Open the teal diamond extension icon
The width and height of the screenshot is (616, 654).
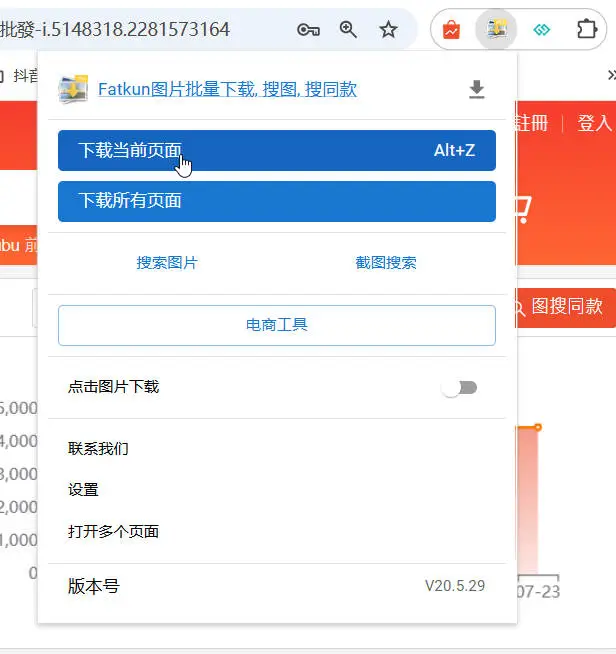click(x=541, y=30)
